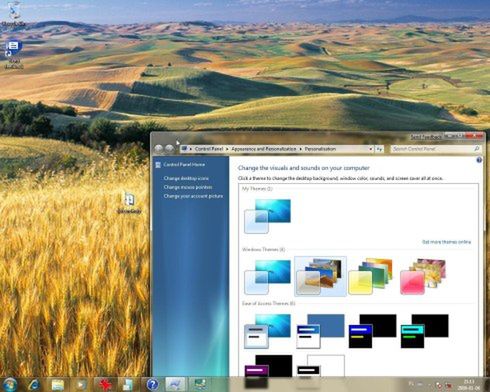Click the Send Feedback link in title bar
This screenshot has width=490, height=392.
click(426, 137)
